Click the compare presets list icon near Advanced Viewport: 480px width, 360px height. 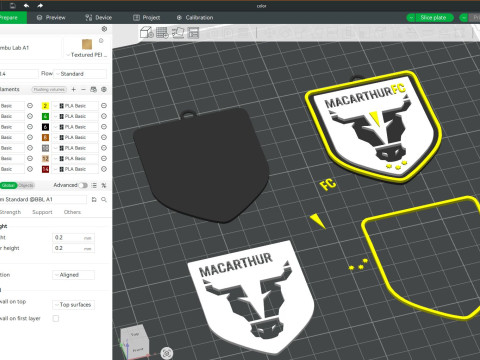[94, 185]
